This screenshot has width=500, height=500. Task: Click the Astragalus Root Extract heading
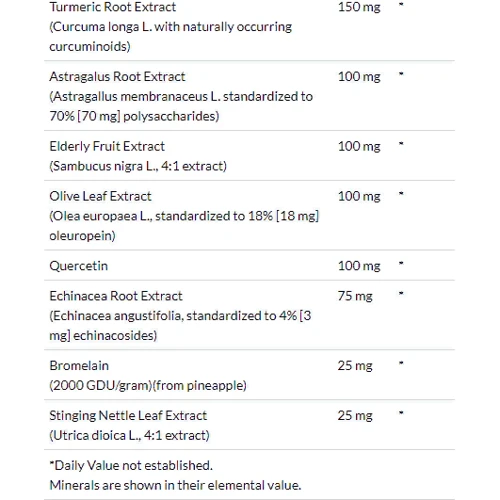(x=117, y=77)
